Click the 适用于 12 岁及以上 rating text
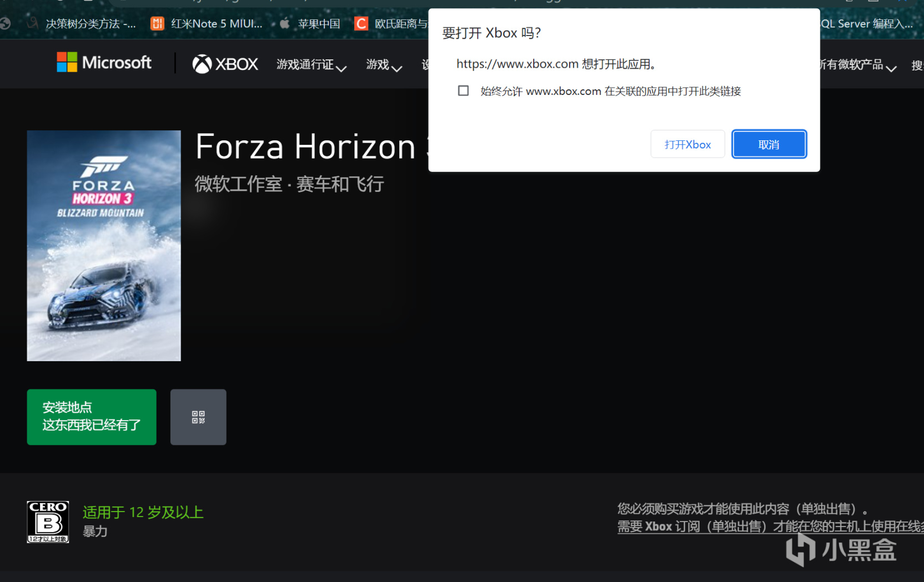This screenshot has height=582, width=924. [143, 512]
